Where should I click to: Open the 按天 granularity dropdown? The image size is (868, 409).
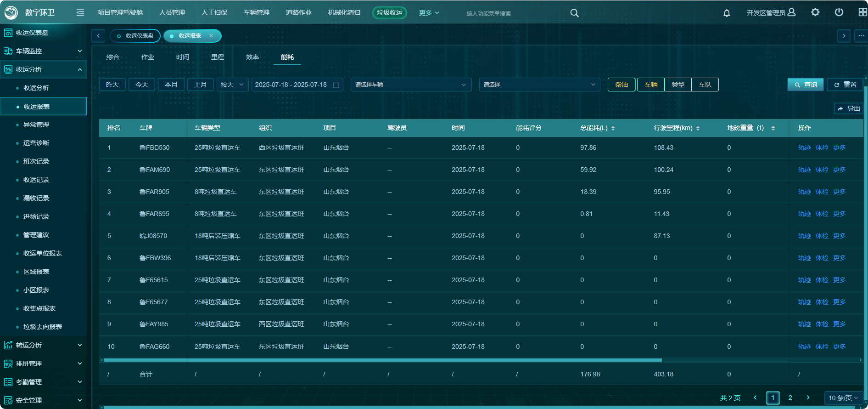coord(232,85)
